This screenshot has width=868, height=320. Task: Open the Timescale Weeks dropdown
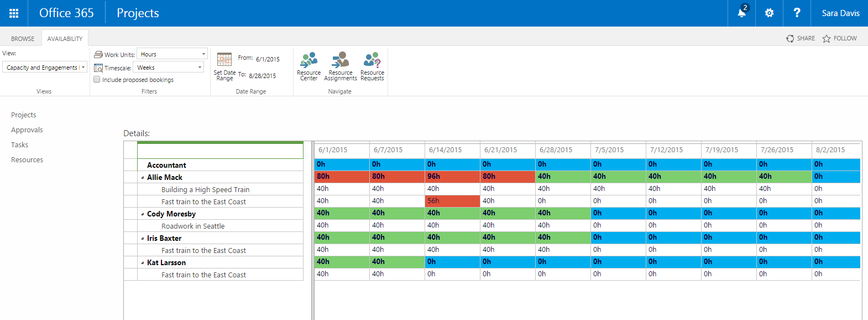(170, 68)
